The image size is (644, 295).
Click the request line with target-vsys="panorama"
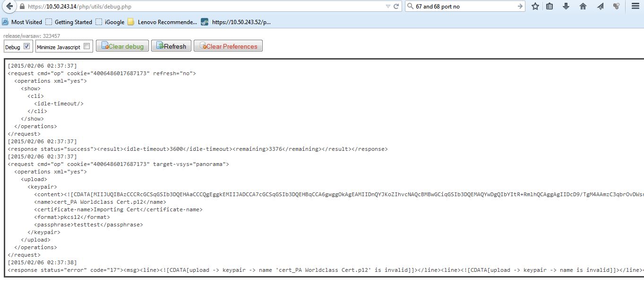118,164
